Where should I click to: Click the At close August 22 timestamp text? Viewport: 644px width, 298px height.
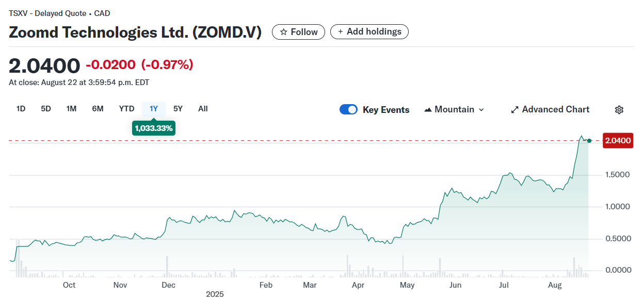tap(79, 82)
